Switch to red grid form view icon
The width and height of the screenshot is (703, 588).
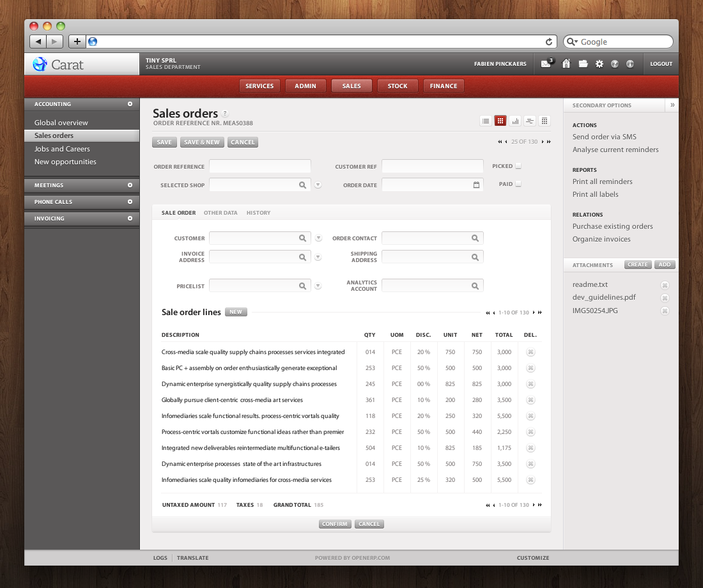(500, 121)
